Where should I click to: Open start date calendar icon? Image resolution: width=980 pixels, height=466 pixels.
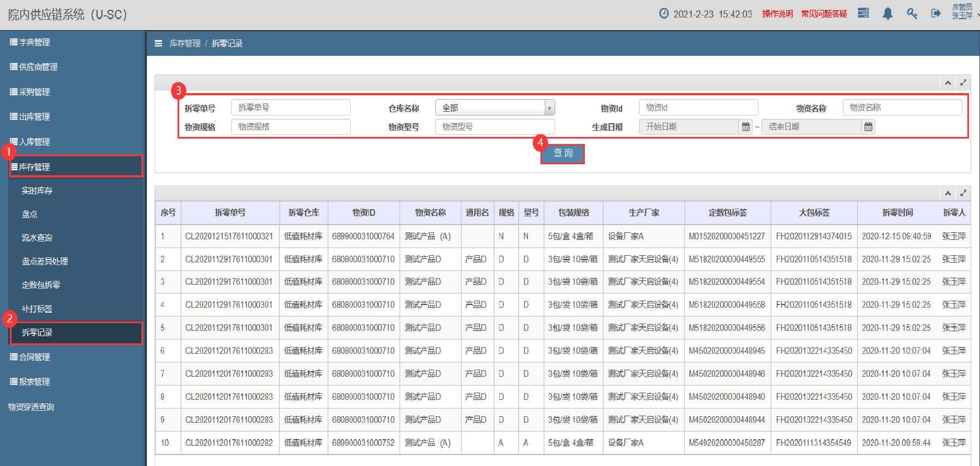pos(745,126)
